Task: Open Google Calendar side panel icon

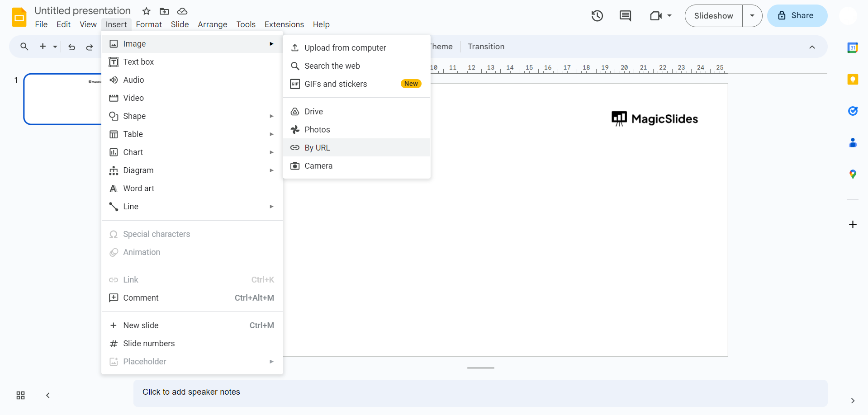Action: [853, 47]
